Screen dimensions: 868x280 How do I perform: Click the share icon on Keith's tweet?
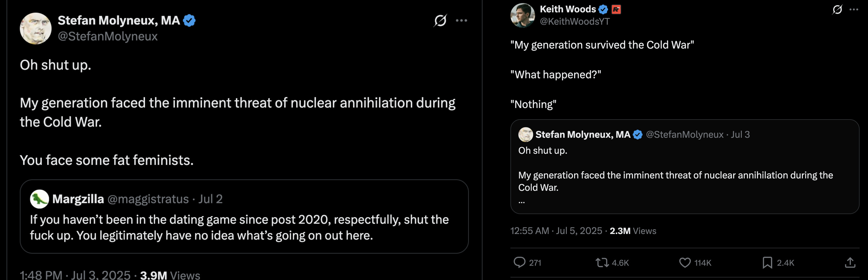[x=850, y=262]
